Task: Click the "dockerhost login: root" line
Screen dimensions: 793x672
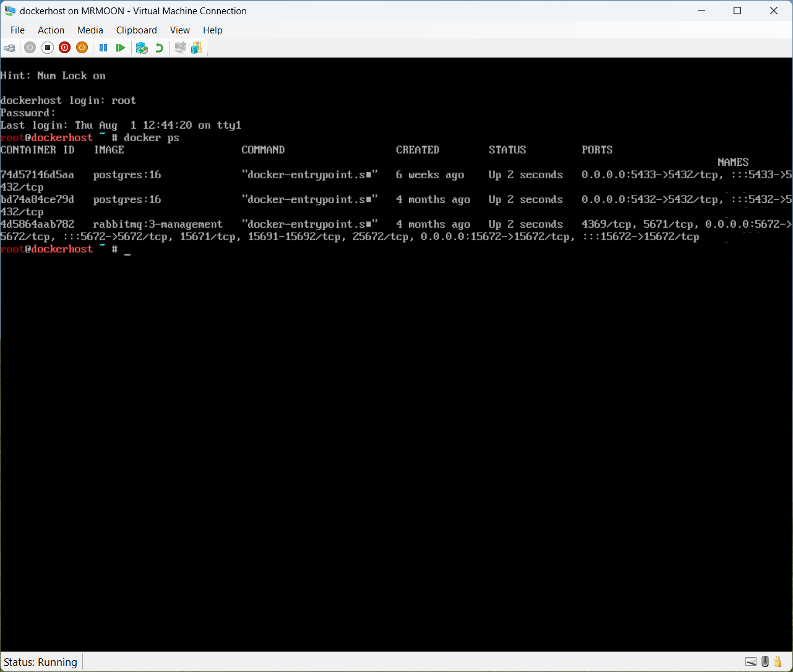Action: click(x=68, y=100)
